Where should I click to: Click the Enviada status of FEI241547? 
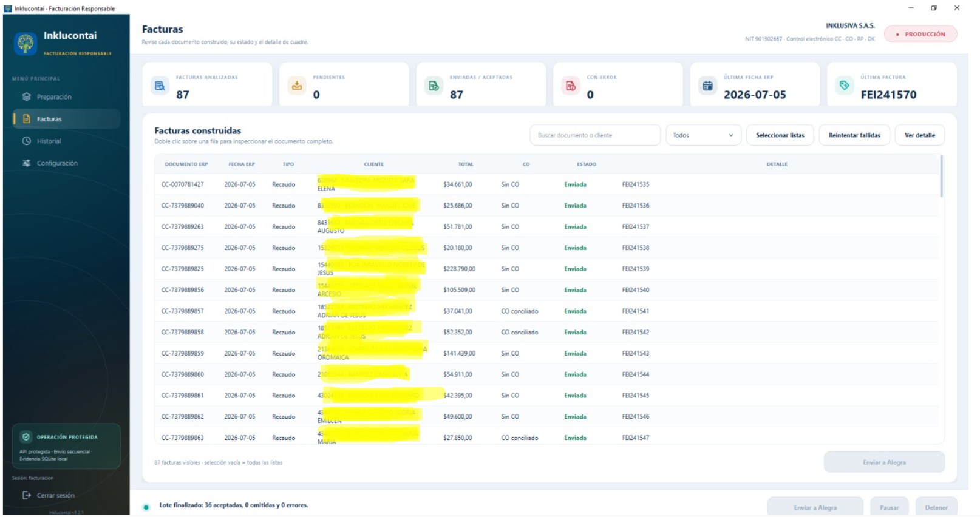(x=575, y=438)
